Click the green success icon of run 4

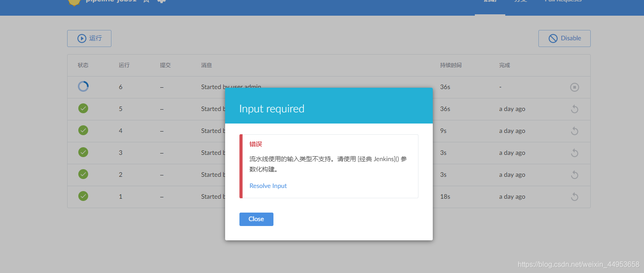[83, 130]
